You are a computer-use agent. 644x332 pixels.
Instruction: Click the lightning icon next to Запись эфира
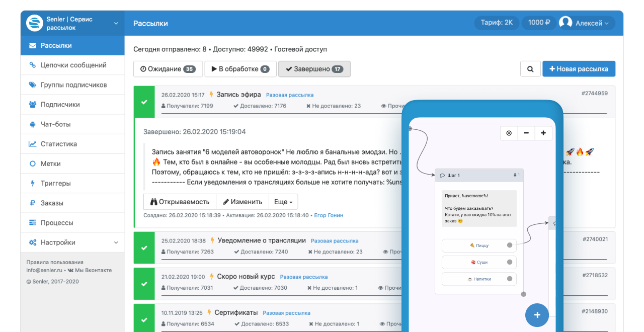pyautogui.click(x=211, y=95)
